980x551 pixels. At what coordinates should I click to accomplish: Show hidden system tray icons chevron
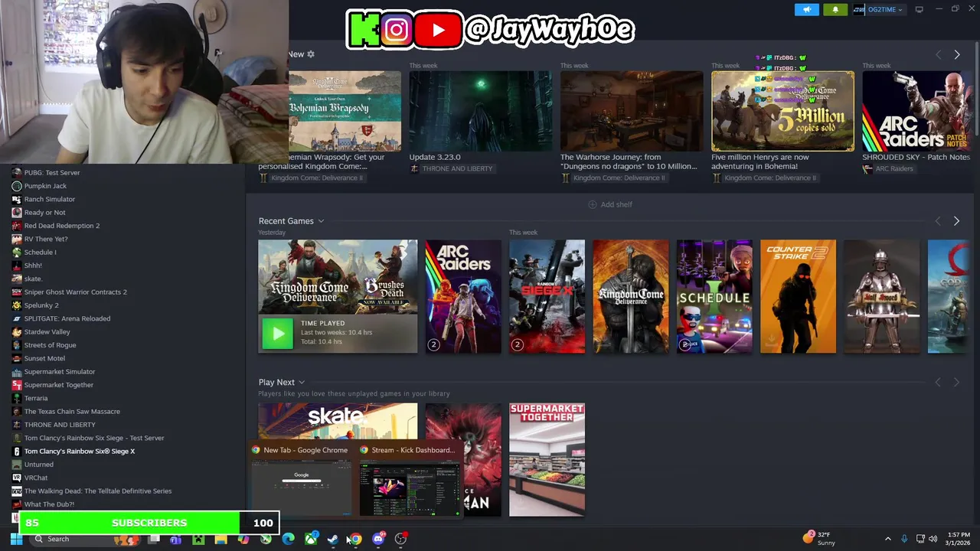888,539
